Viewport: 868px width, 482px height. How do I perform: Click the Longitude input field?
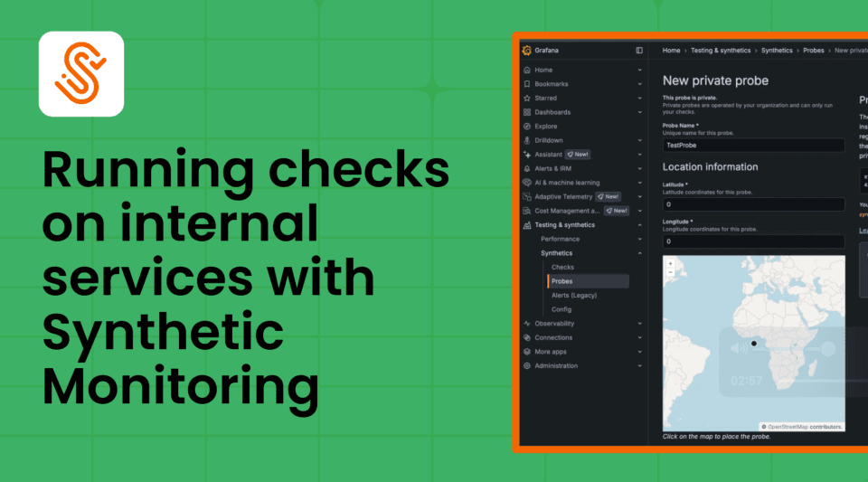pos(753,241)
